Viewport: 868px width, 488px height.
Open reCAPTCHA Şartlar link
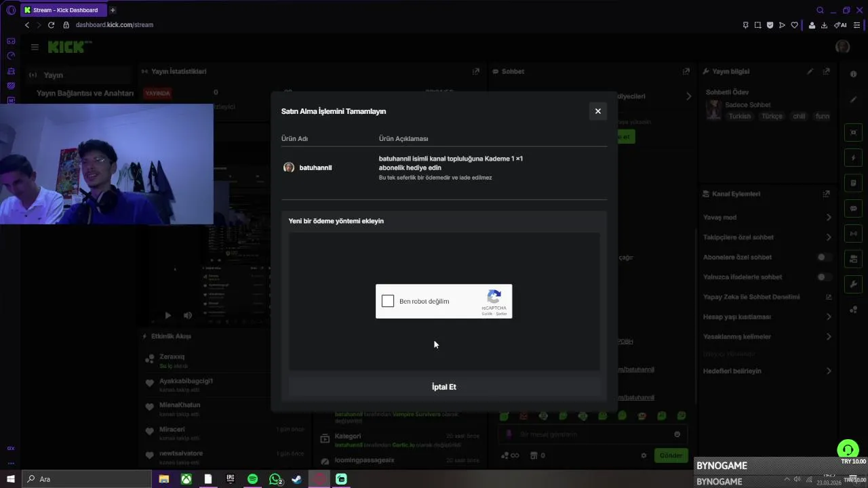pos(502,314)
